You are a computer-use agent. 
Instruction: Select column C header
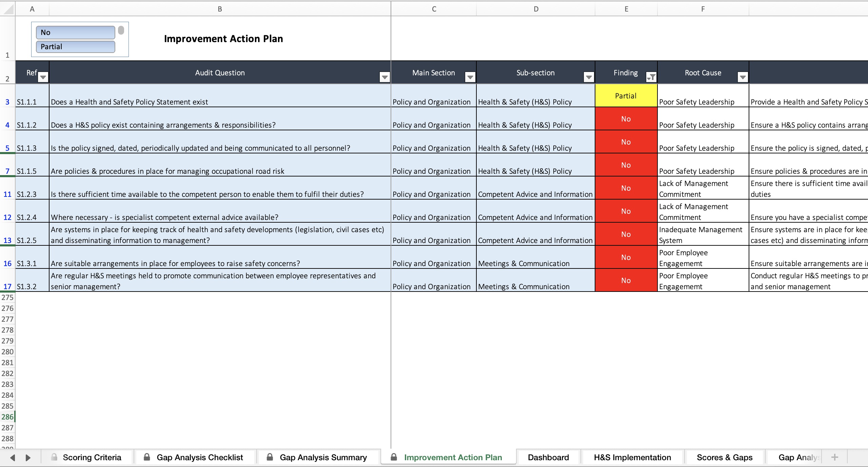(434, 9)
